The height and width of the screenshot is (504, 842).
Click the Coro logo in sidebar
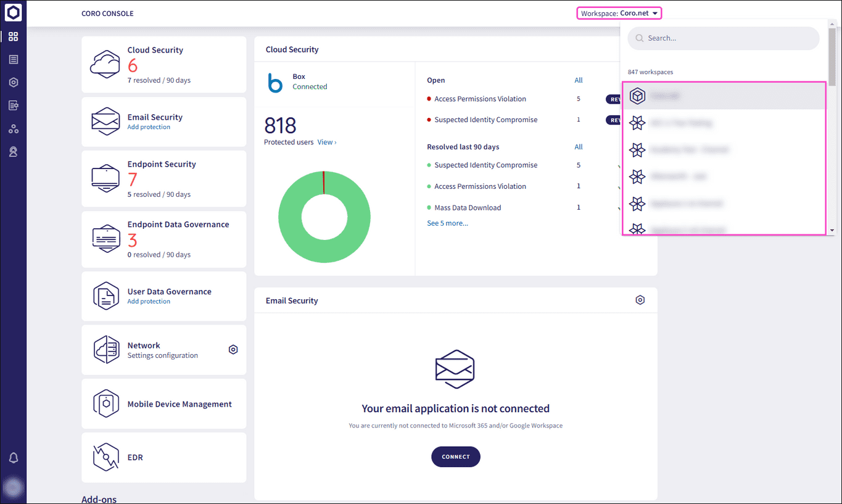tap(13, 12)
